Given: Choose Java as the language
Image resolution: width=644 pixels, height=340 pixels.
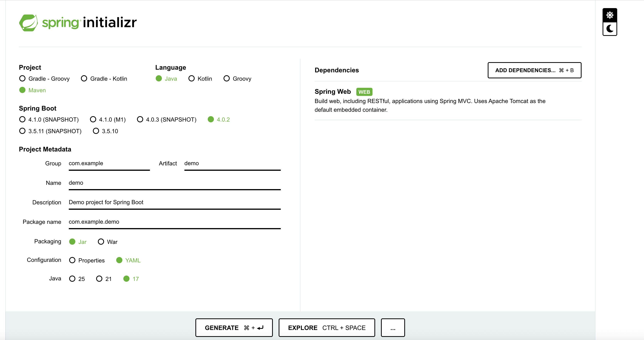Looking at the screenshot, I should click(x=166, y=79).
